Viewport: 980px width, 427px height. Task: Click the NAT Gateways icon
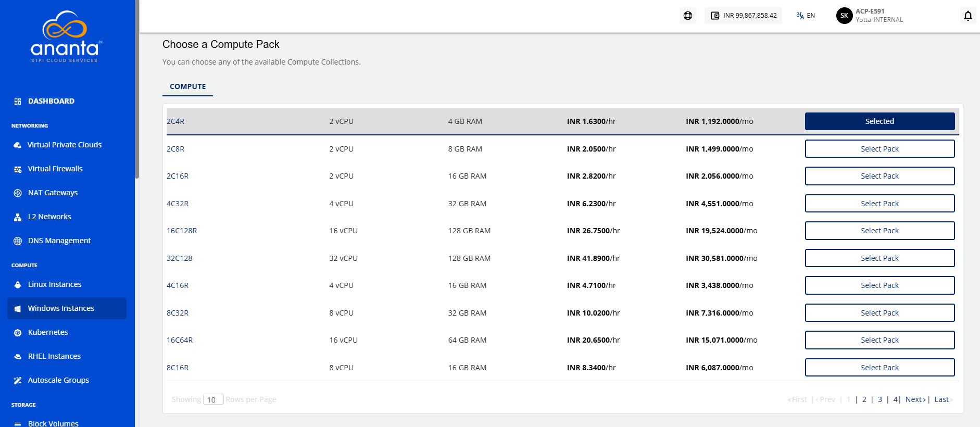18,193
